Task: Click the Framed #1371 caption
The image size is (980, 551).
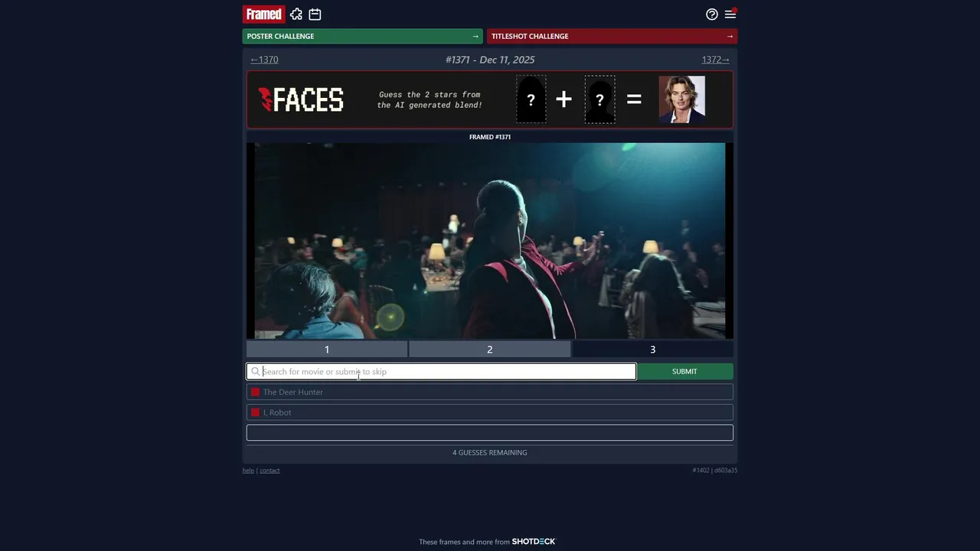Action: pyautogui.click(x=490, y=137)
